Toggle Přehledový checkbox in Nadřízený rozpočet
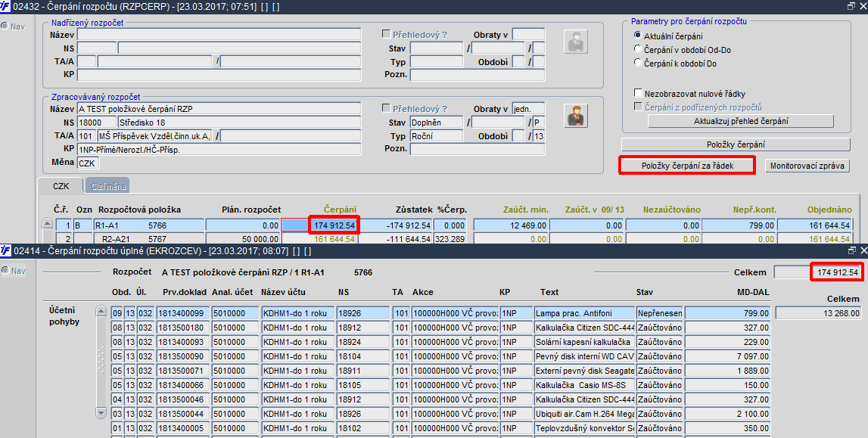This screenshot has width=868, height=438. (x=386, y=34)
